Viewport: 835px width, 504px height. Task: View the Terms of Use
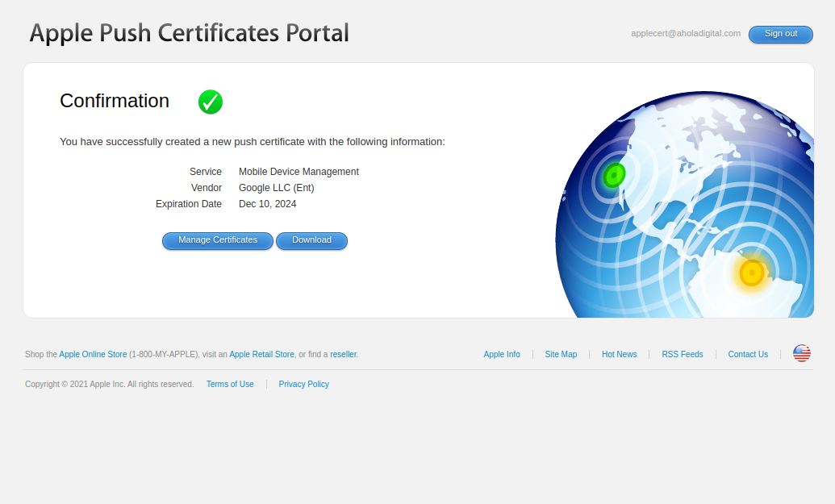(230, 385)
